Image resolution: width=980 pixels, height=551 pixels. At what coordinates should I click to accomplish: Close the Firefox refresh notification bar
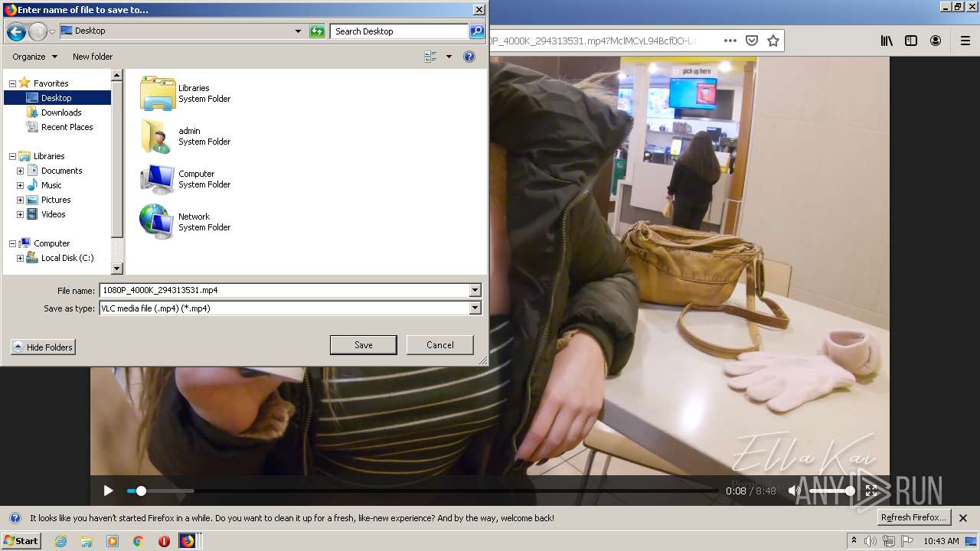pos(963,518)
